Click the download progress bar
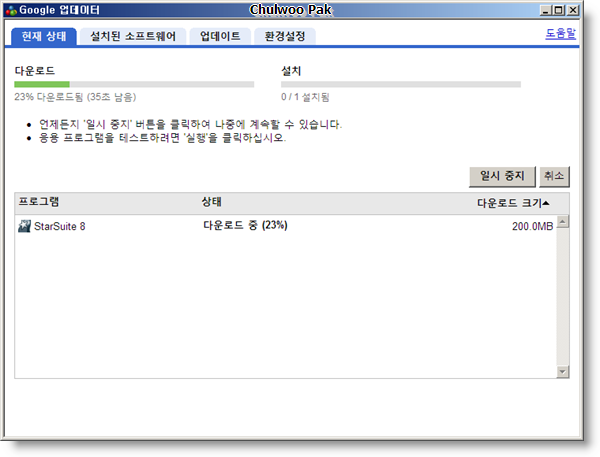Screen dimensions: 600x457 tap(134, 84)
